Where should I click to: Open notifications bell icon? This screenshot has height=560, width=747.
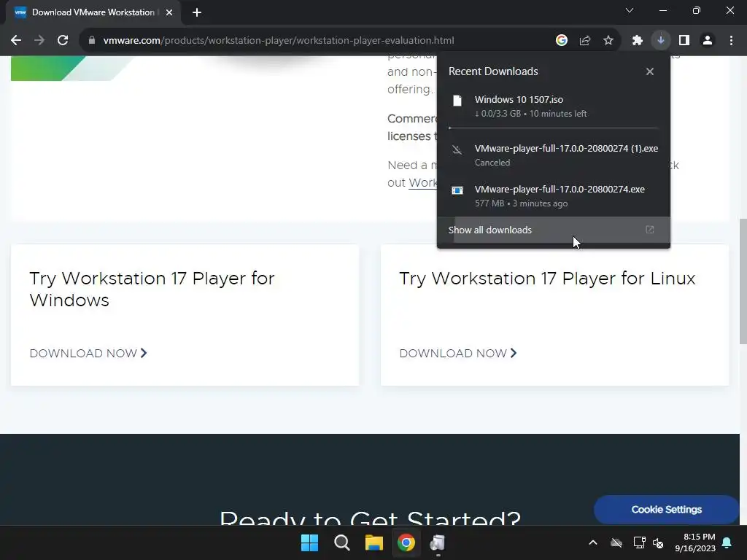pyautogui.click(x=727, y=542)
